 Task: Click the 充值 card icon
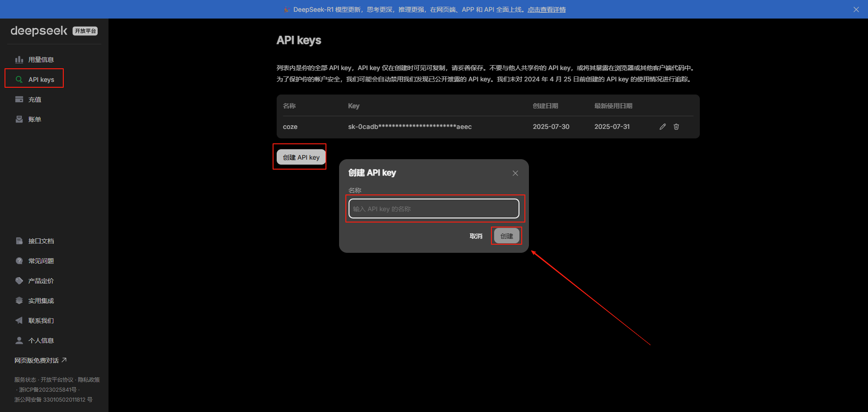pyautogui.click(x=19, y=99)
